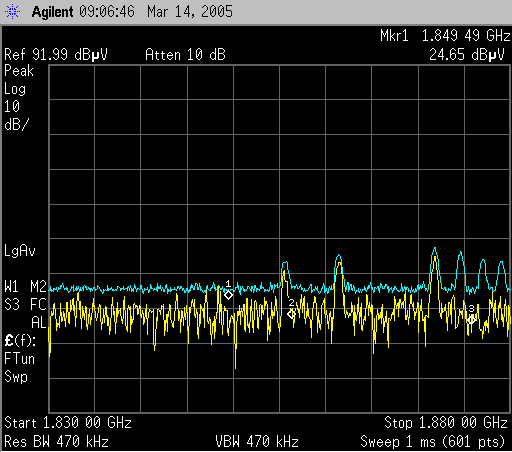
Task: Click the Agilent timestamp 09:06:46
Action: click(107, 12)
